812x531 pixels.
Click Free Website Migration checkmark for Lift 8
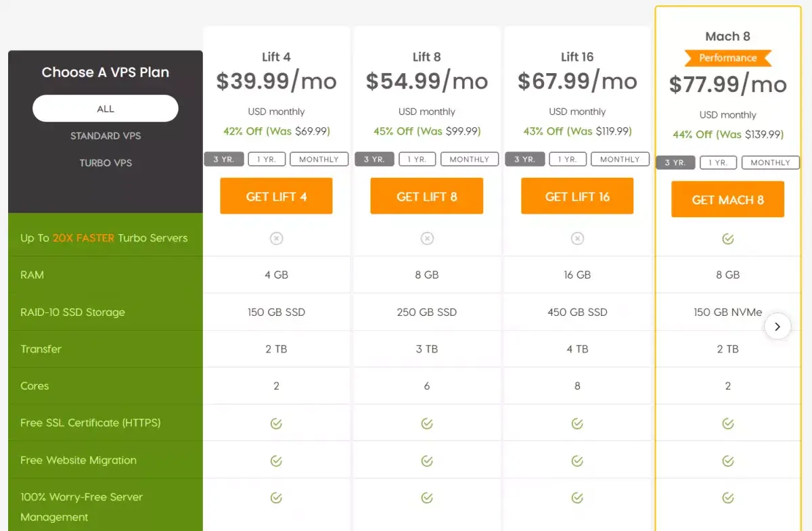coord(427,461)
